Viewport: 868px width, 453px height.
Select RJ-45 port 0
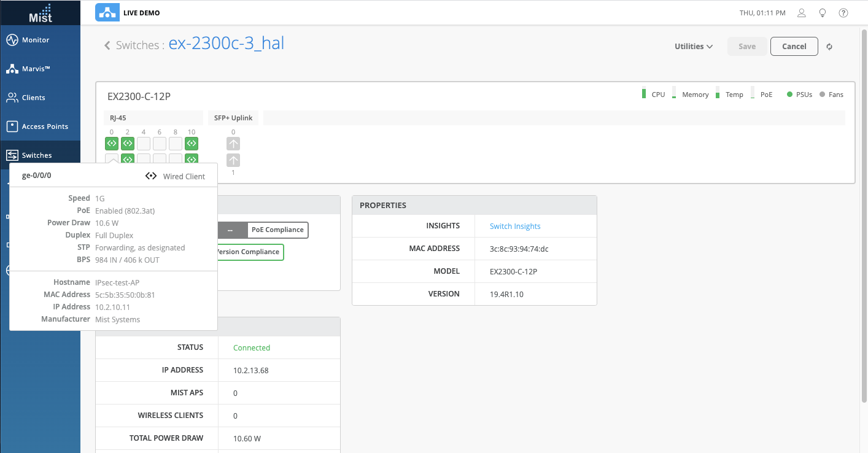[112, 144]
